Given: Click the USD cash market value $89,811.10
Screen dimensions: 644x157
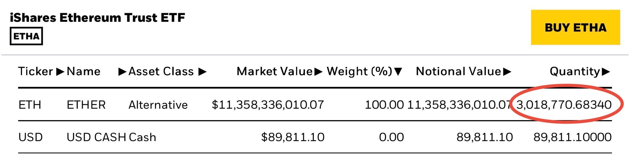Looking at the screenshot, I should click(292, 137).
